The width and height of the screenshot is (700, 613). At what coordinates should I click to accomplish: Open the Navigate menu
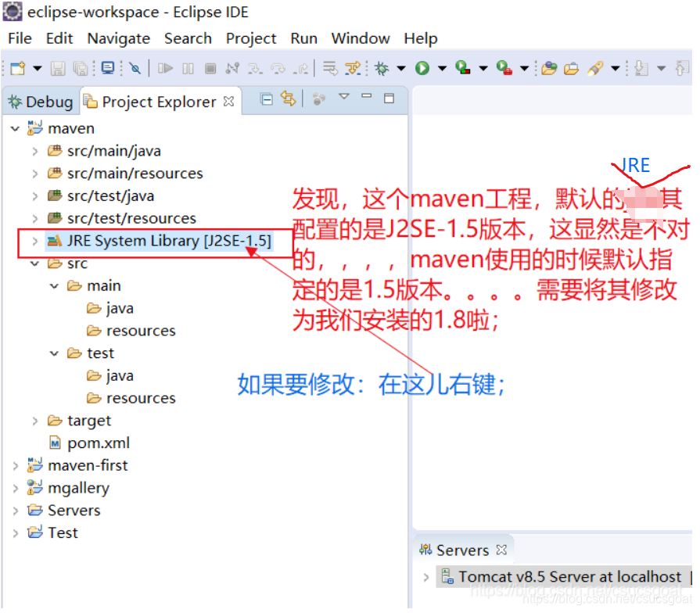point(119,39)
